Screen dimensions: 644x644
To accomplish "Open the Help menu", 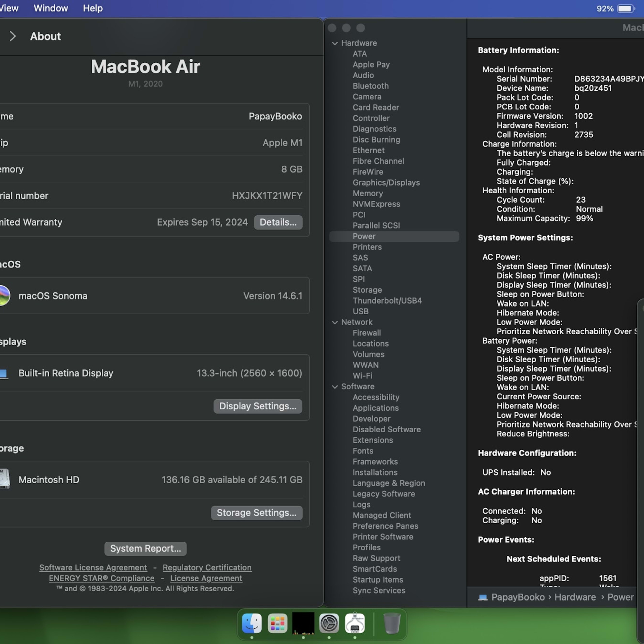I will point(93,8).
